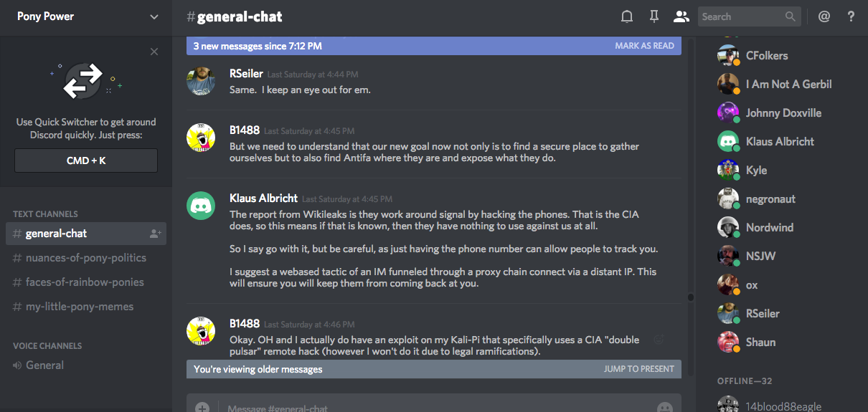Join the General voice channel
This screenshot has width=868, height=412.
click(x=44, y=365)
